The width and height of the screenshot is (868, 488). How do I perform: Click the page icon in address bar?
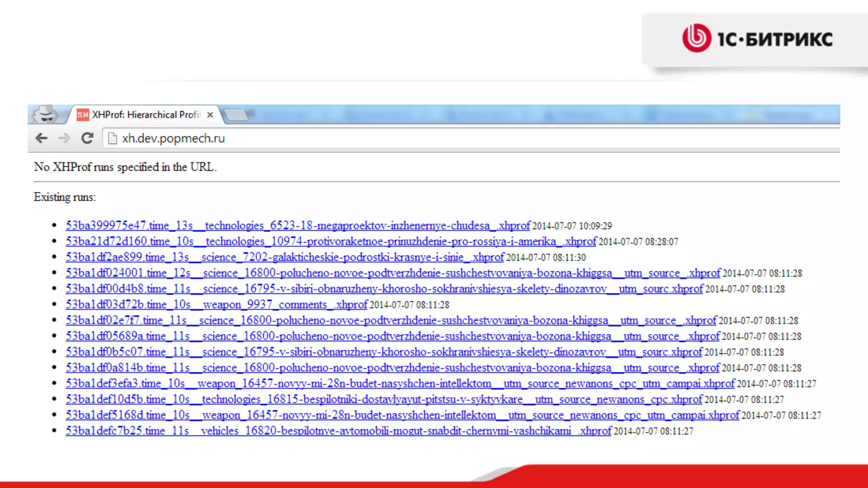click(112, 139)
